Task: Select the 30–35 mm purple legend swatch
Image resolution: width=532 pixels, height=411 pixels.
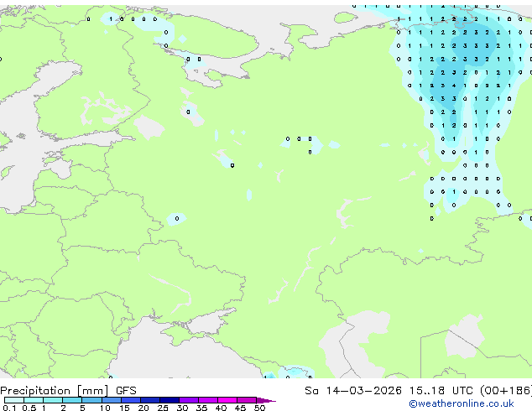Action: pos(189,400)
